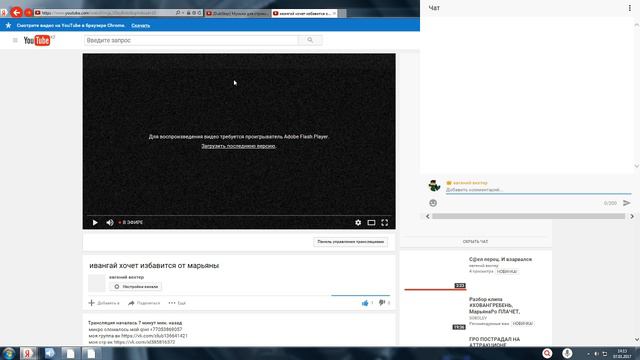Click thumbnail of 'Разбор клипа' video
Image resolution: width=640 pixels, height=360 pixels.
point(435,313)
